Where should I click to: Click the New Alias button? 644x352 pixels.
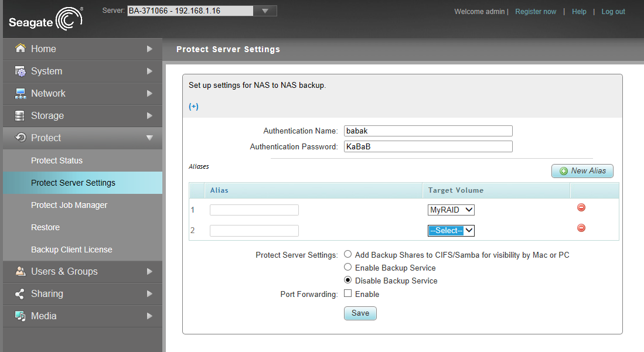pos(582,171)
